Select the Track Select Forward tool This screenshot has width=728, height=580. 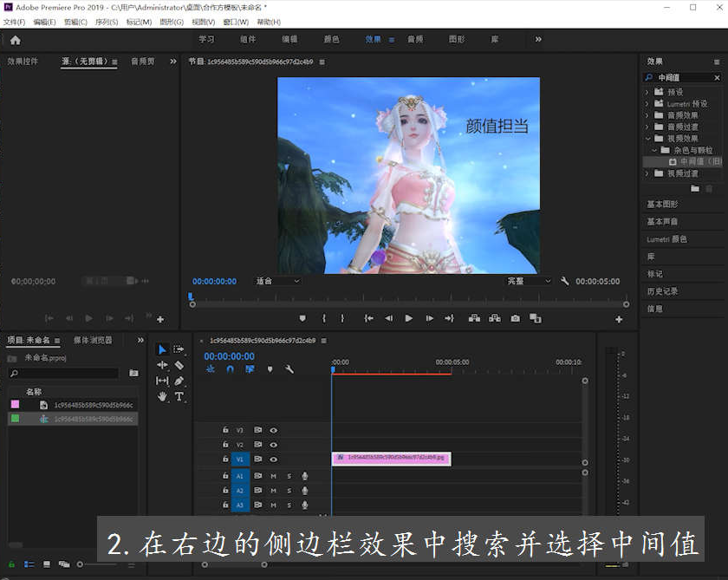point(179,349)
